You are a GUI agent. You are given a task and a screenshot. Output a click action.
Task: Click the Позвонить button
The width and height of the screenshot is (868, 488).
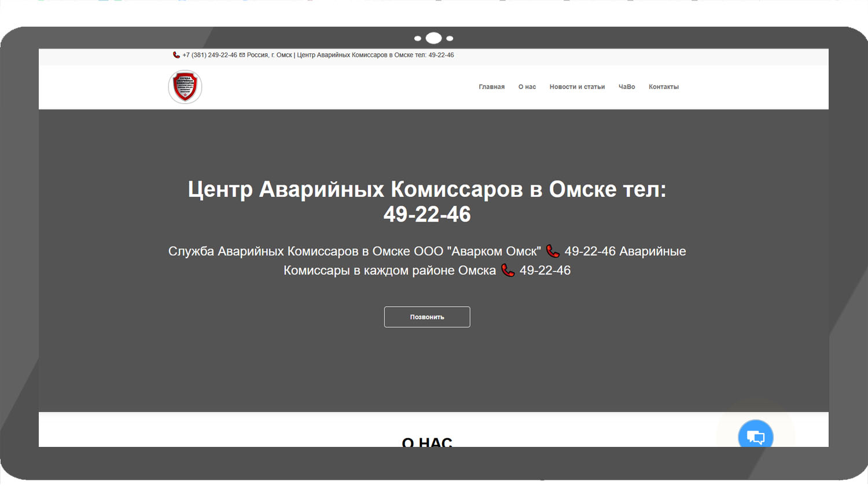427,317
